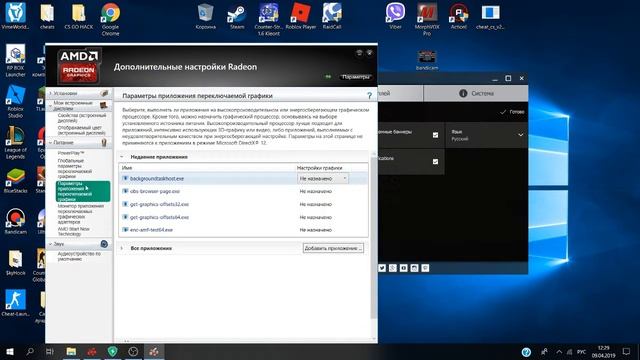Viewport: 640px width, 360px height.
Task: Select Аудиоустройство по умолчанию item
Action: coord(79,256)
